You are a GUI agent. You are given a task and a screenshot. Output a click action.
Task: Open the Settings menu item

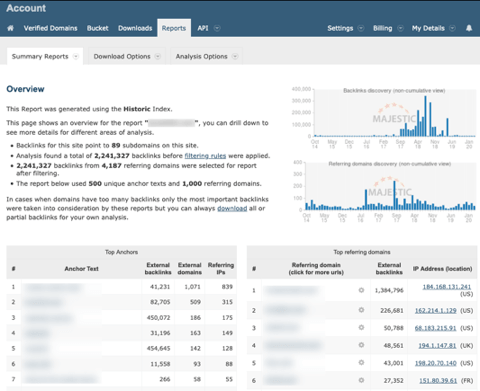click(x=340, y=28)
